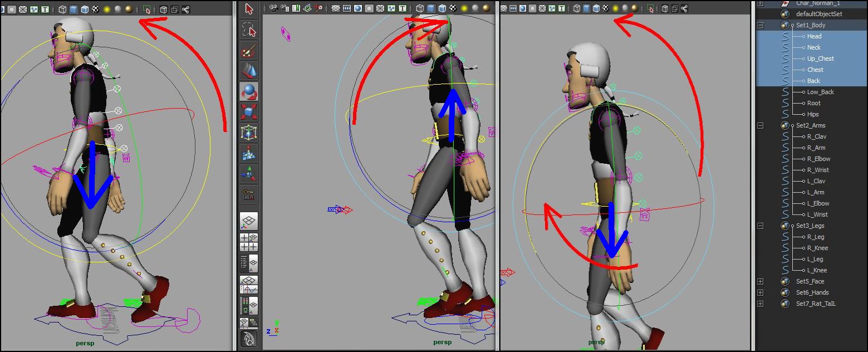The width and height of the screenshot is (868, 352).
Task: Select Head under Set1_Body
Action: click(x=813, y=36)
